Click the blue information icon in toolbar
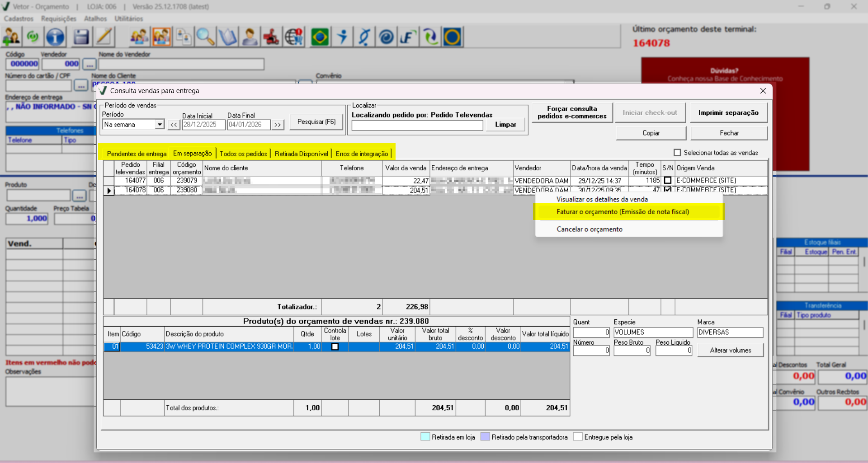 55,37
